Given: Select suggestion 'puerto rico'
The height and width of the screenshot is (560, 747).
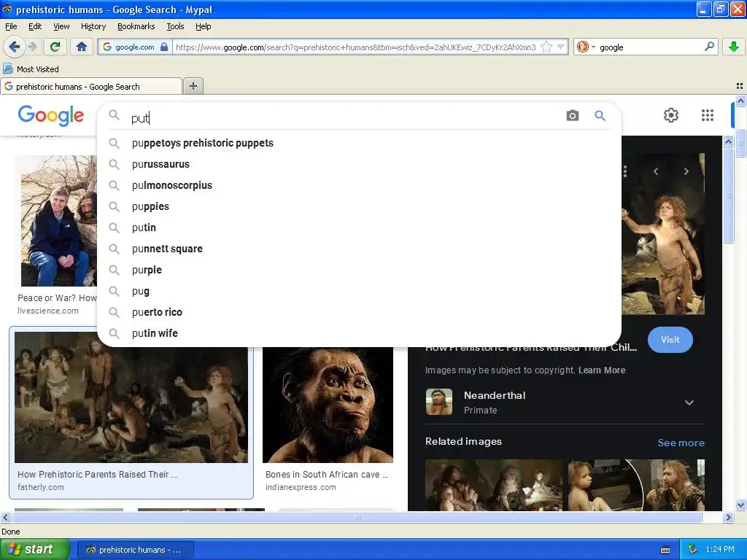Looking at the screenshot, I should click(x=359, y=312).
